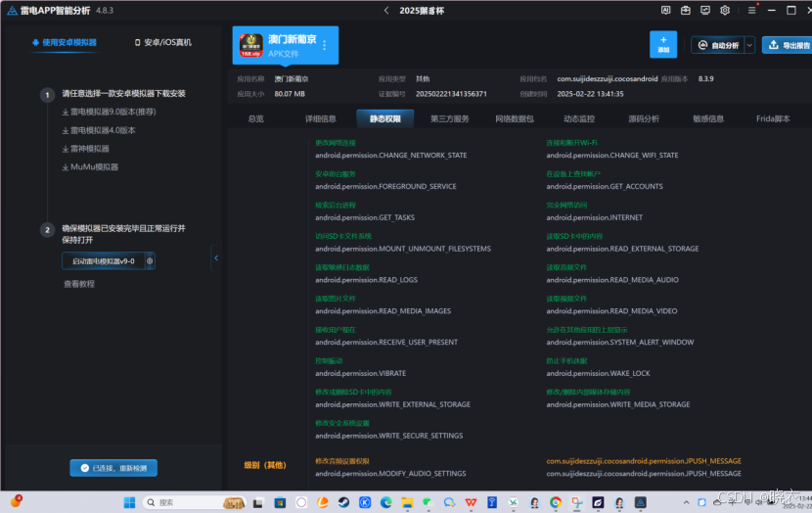Open the hamburger menu in title bar
Screen dimensions: 812x513
coord(751,11)
